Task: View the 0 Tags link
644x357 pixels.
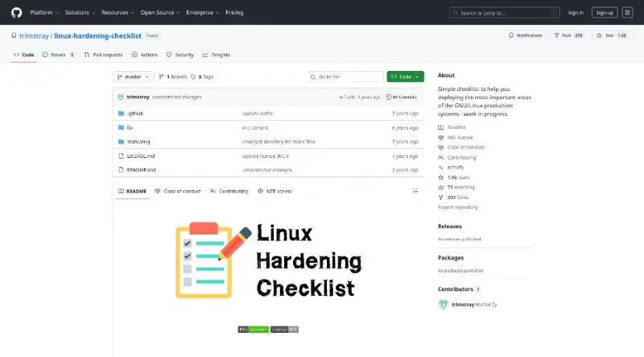Action: pyautogui.click(x=202, y=77)
